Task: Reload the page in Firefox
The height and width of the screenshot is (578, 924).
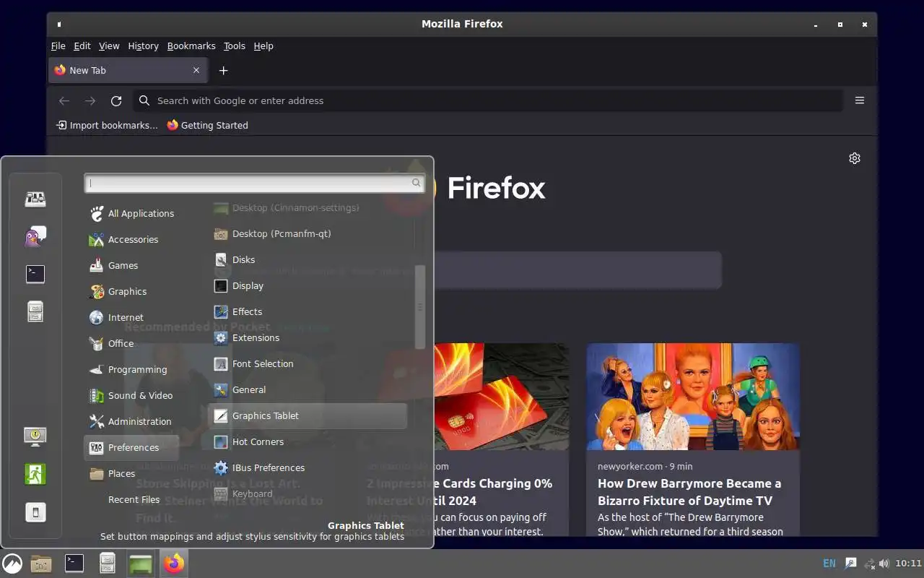Action: click(116, 100)
